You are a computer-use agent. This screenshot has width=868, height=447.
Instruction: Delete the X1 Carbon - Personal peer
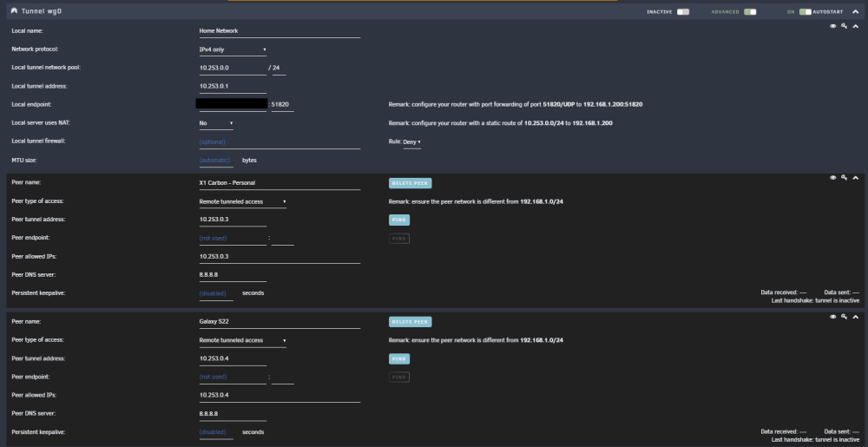(411, 183)
